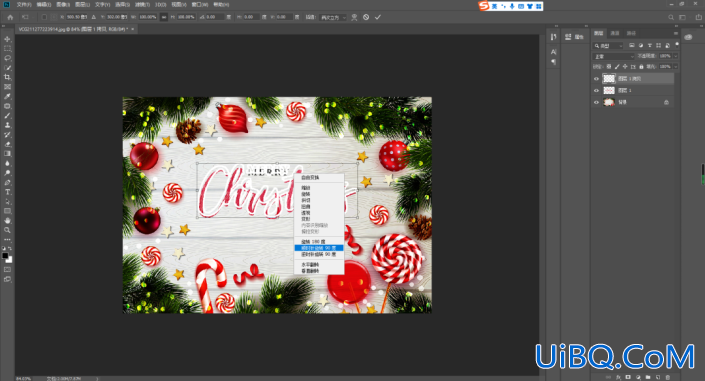Choose 自由变换 in the context menu
The width and height of the screenshot is (705, 381).
[x=310, y=178]
